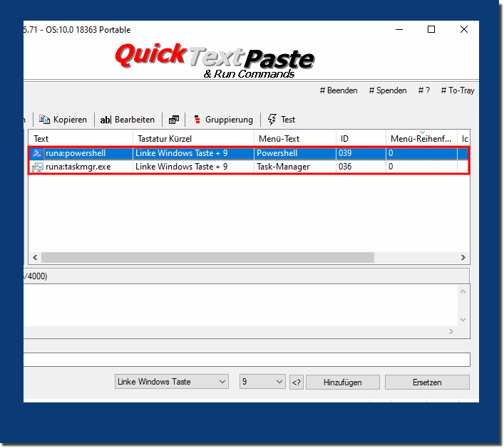504x448 pixels.
Task: Click the text box scroll right arrow
Action: click(451, 332)
